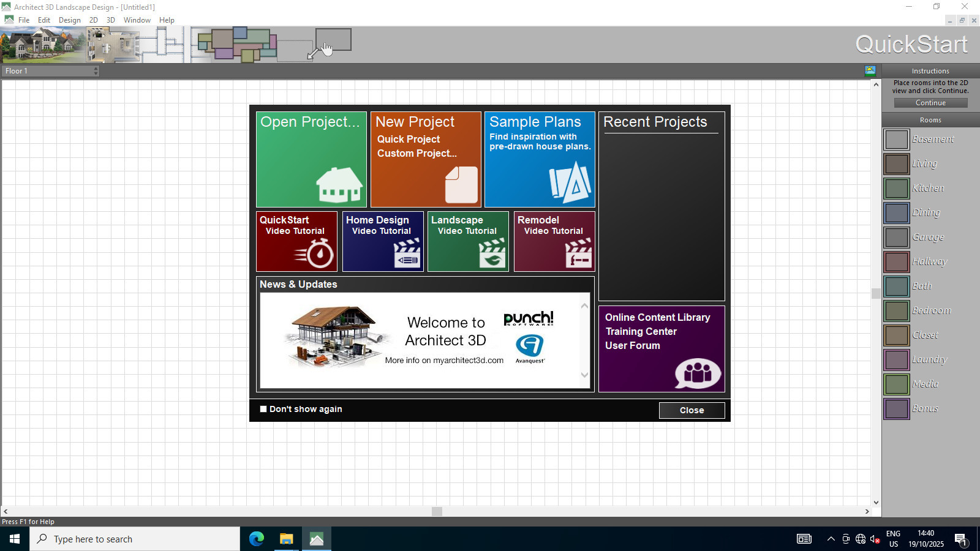Open the Sample Plans tile
The width and height of the screenshot is (980, 551).
tap(540, 159)
